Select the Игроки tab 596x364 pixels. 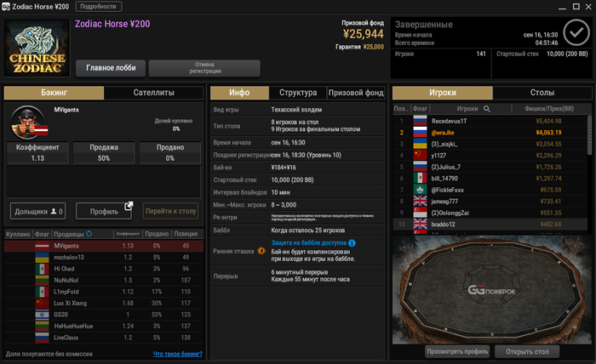(443, 93)
